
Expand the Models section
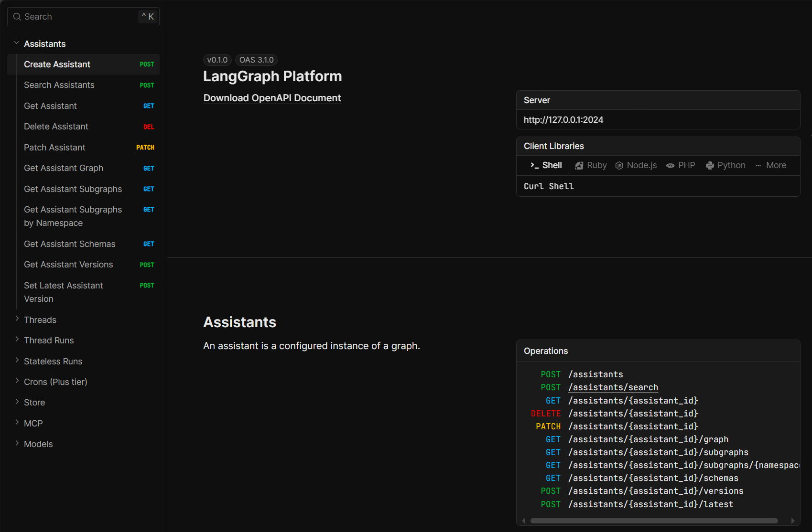click(x=17, y=443)
